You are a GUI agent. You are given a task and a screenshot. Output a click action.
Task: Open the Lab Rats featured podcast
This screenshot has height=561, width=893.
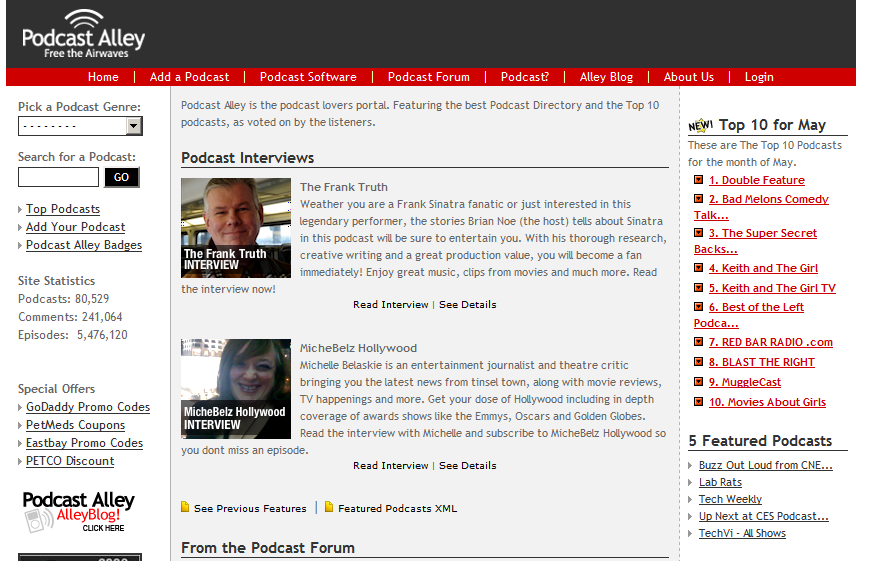(720, 482)
